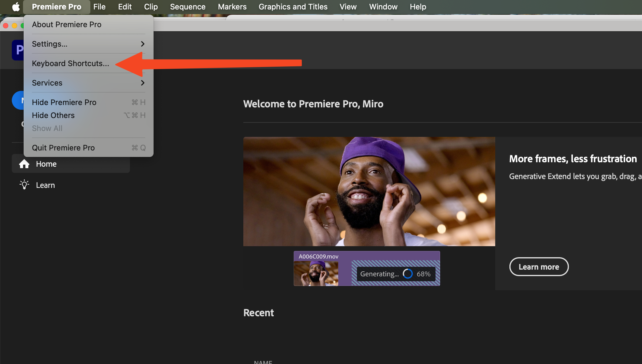Expand the Services submenu arrow
This screenshot has height=364, width=642.
coord(143,83)
